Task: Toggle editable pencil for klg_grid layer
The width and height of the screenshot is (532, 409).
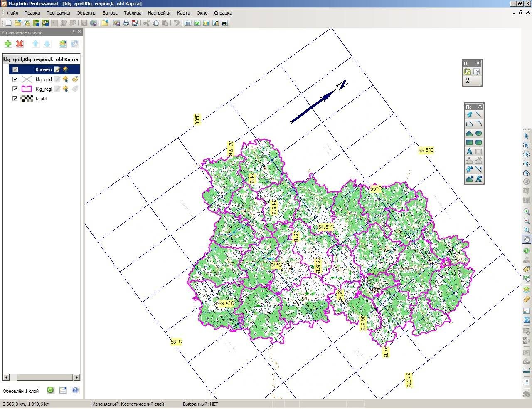Action: (x=57, y=79)
